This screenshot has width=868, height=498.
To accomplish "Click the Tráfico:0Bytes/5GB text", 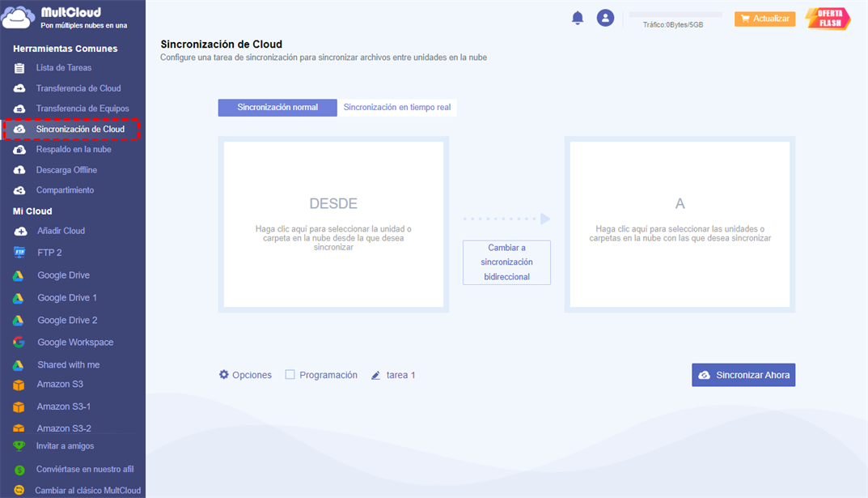I will click(x=673, y=25).
